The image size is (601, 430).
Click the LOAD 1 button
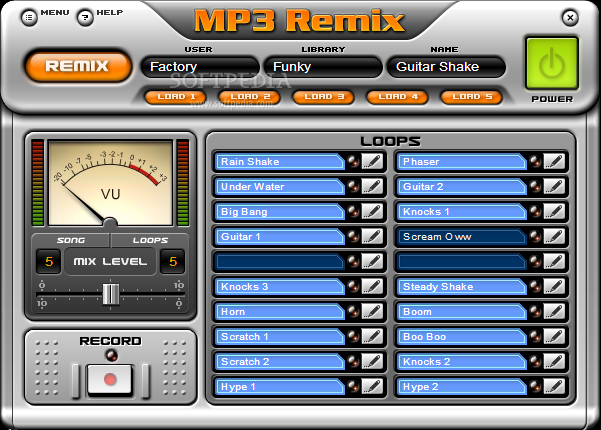click(x=176, y=97)
